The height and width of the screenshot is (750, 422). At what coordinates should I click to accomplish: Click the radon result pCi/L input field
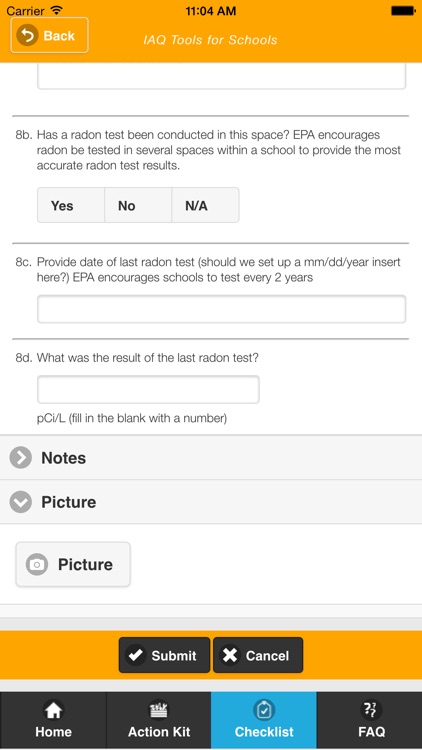148,389
